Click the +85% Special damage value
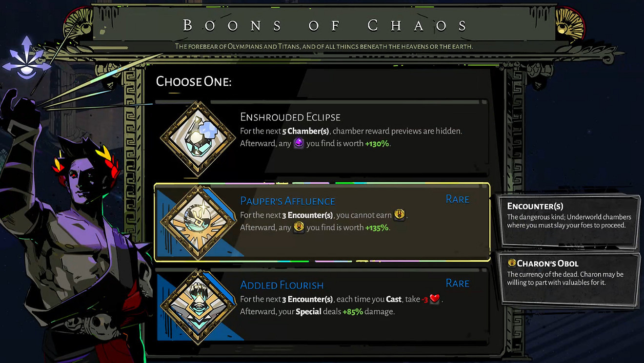644x363 pixels. point(353,312)
